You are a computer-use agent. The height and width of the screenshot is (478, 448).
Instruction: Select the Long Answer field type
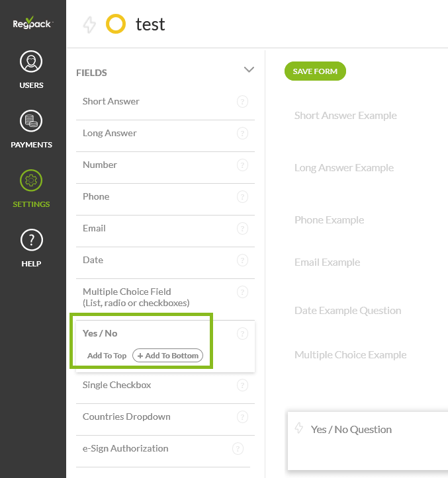pos(110,133)
